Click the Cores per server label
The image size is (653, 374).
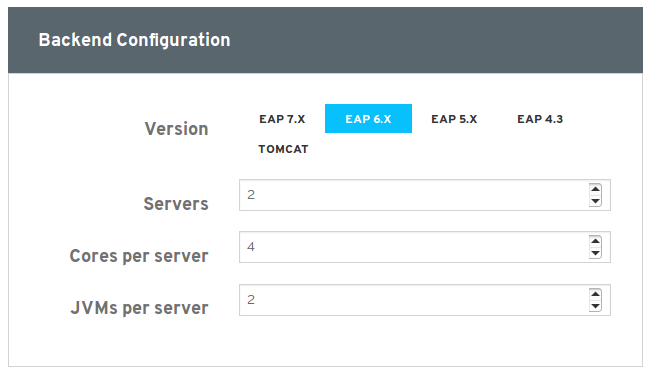pos(139,256)
